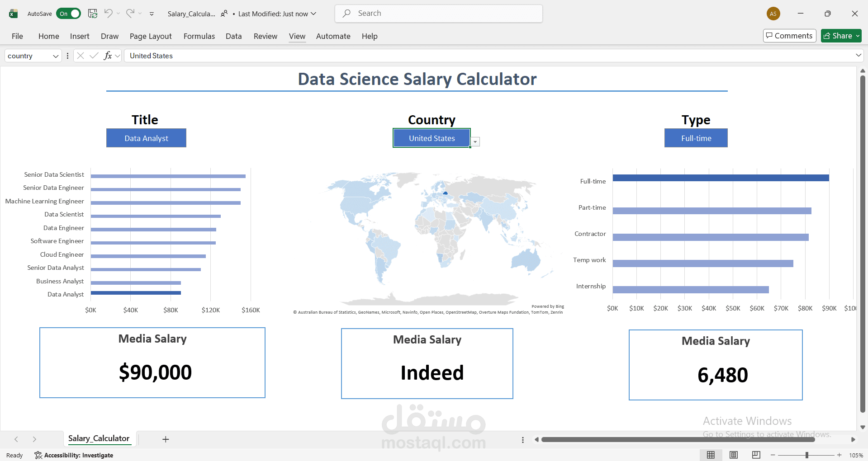The width and height of the screenshot is (868, 461).
Task: Click the formula bar options dots
Action: coord(67,56)
